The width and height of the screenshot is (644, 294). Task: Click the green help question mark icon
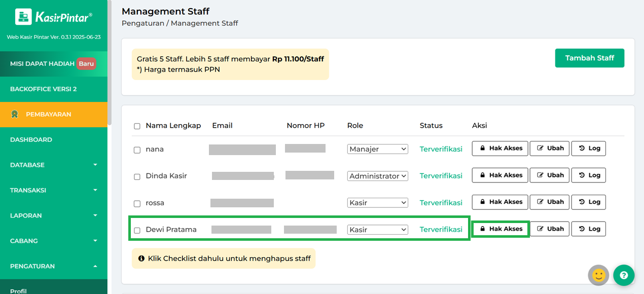pyautogui.click(x=624, y=275)
